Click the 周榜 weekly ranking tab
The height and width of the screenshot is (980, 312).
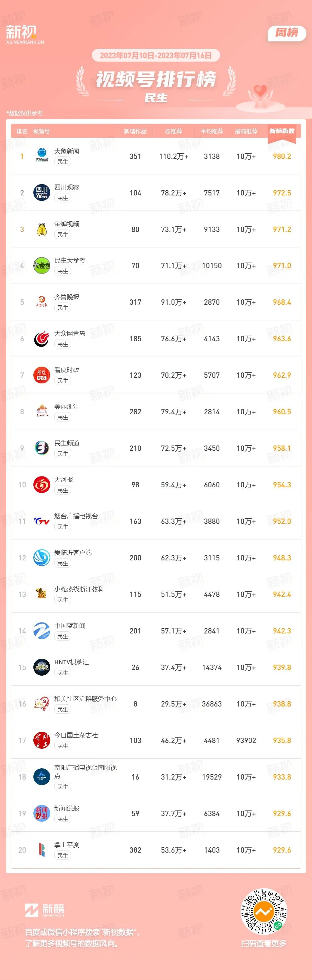click(287, 33)
